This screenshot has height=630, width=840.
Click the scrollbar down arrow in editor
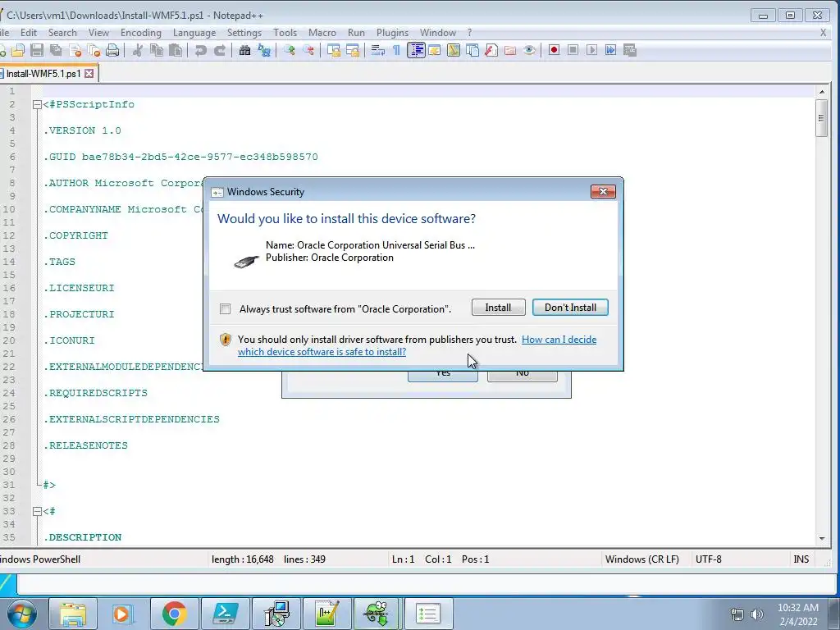[822, 538]
